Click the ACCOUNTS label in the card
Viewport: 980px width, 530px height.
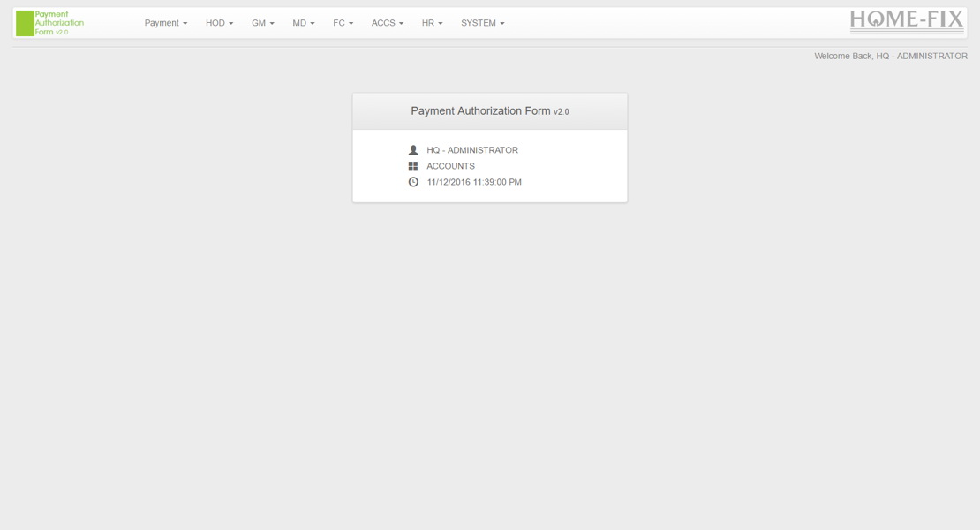tap(449, 165)
